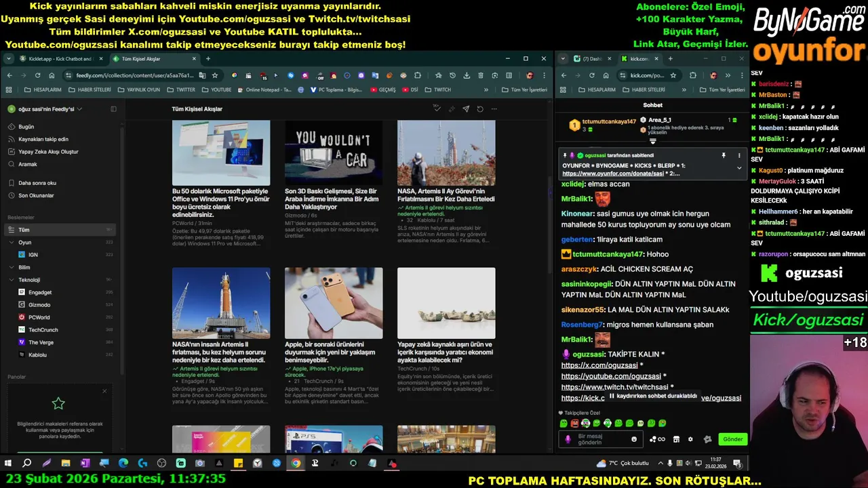Open youtube.com/oguzsasi chat link
Screen dimensions: 868x488
[x=611, y=376]
